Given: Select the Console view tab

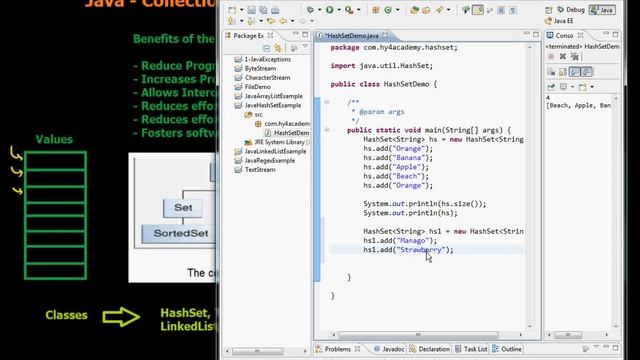Looking at the screenshot, I should [565, 36].
